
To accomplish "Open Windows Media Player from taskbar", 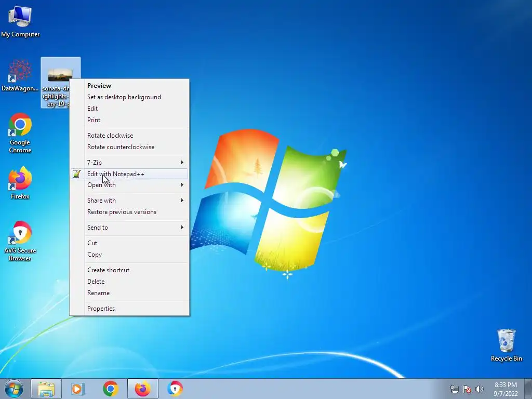I will pyautogui.click(x=78, y=389).
